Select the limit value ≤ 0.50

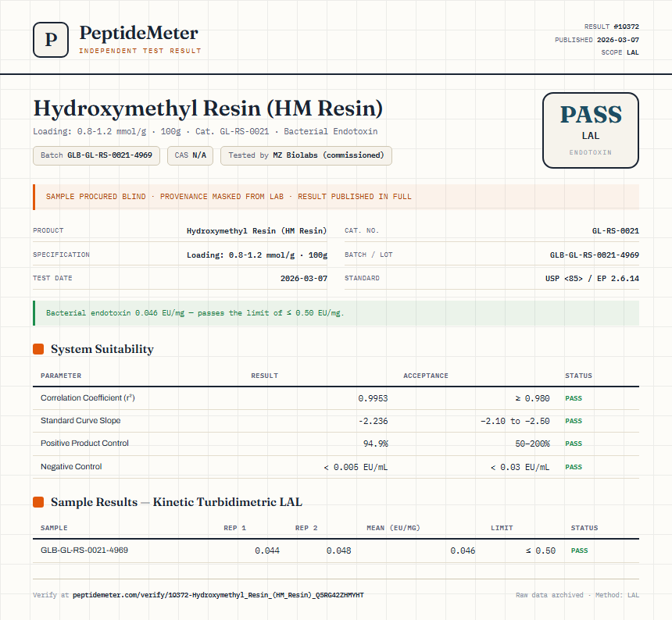pos(541,551)
